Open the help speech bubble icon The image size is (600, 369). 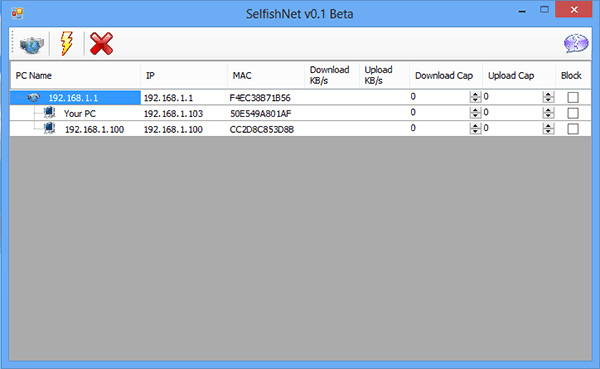[x=576, y=43]
